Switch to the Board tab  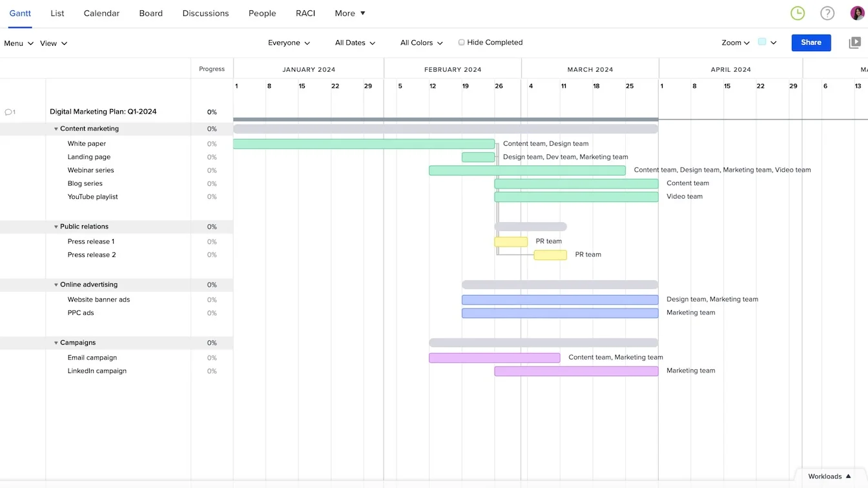coord(150,13)
